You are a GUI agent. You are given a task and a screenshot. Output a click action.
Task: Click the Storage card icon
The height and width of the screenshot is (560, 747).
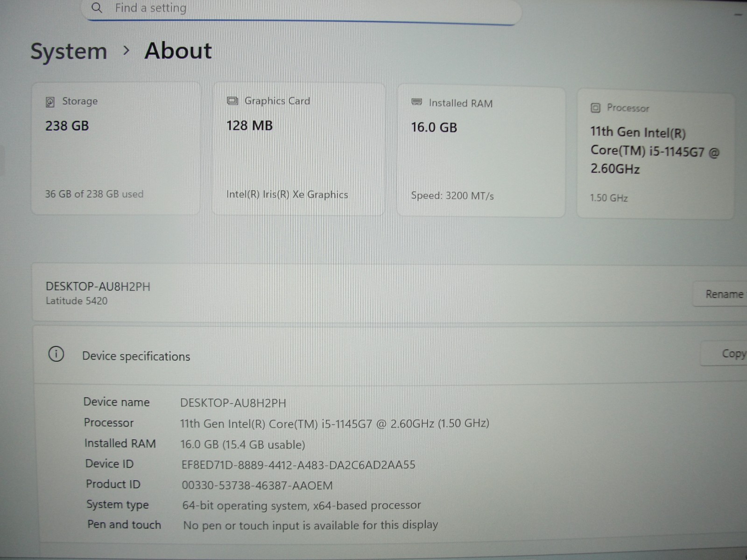[50, 102]
